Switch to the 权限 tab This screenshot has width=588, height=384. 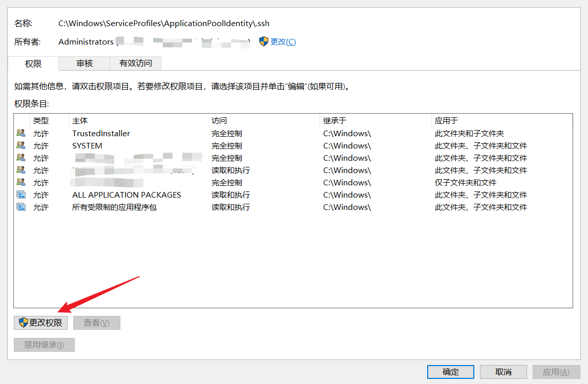[33, 64]
